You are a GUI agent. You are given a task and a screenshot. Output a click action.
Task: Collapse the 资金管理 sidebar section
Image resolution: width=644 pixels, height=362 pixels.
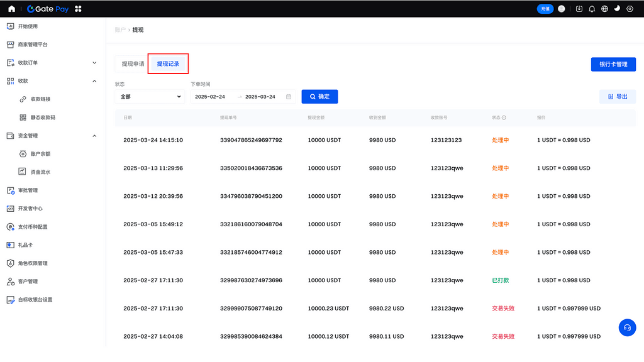94,136
